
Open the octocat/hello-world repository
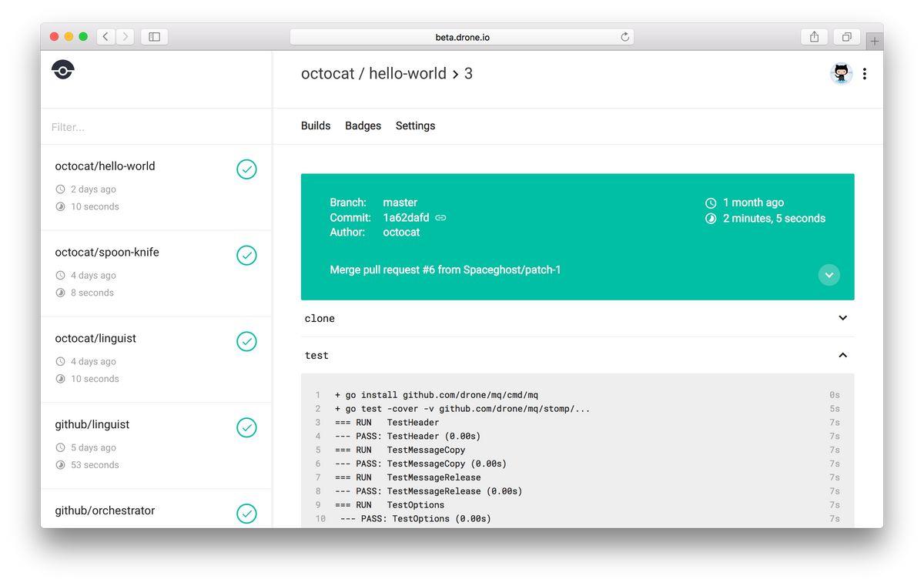point(156,187)
